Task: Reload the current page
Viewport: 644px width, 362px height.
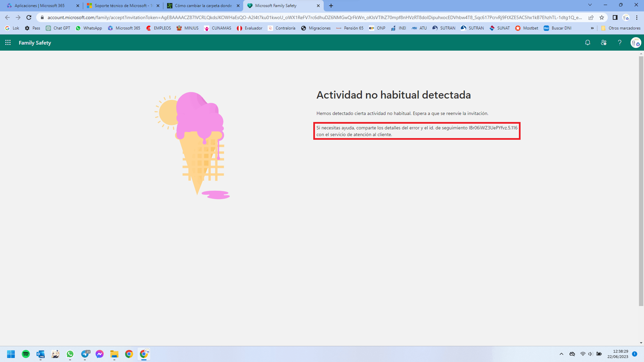Action: click(29, 17)
